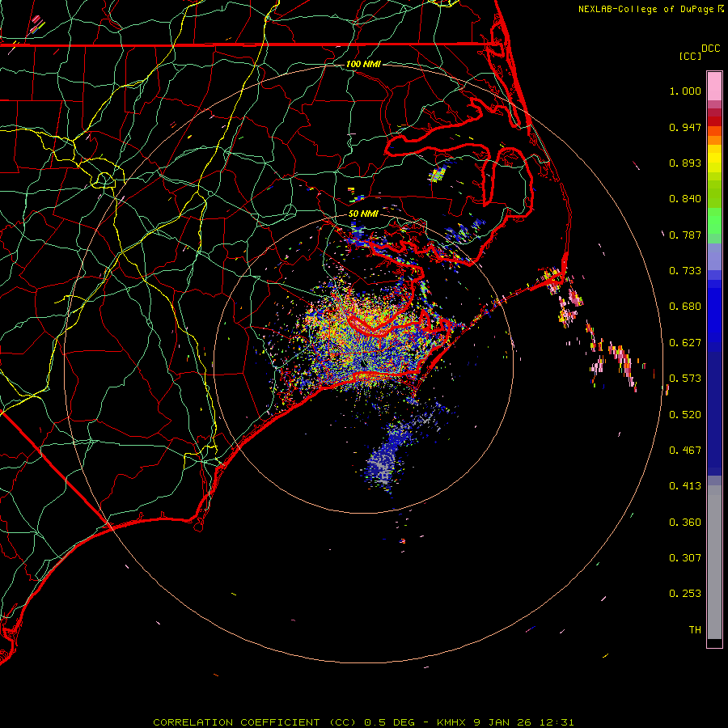Pick the lavender color bar segment
Image resolution: width=728 pixels, height=728 pixels.
tap(714, 256)
